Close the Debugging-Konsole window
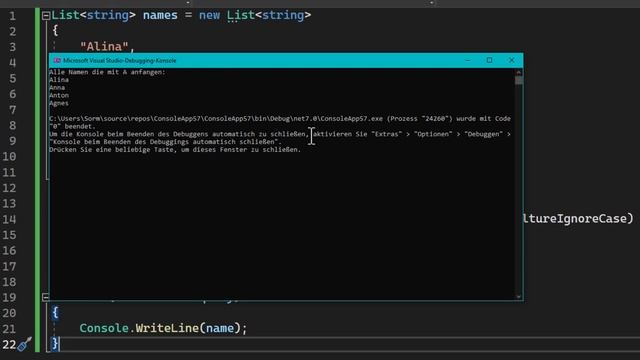This screenshot has height=360, width=640. pos(511,60)
